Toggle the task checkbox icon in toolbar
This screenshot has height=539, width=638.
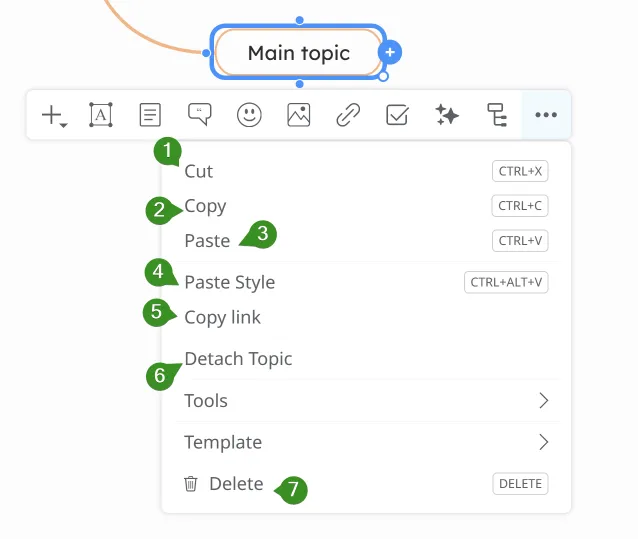[397, 115]
